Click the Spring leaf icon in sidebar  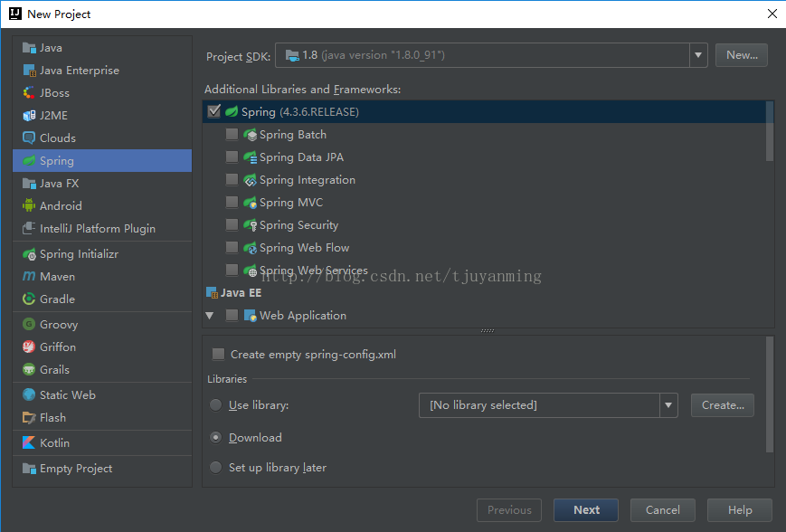pos(29,160)
